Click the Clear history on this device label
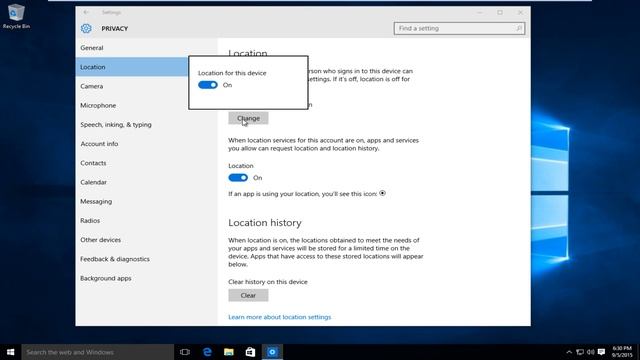Image resolution: width=640 pixels, height=360 pixels. point(268,282)
